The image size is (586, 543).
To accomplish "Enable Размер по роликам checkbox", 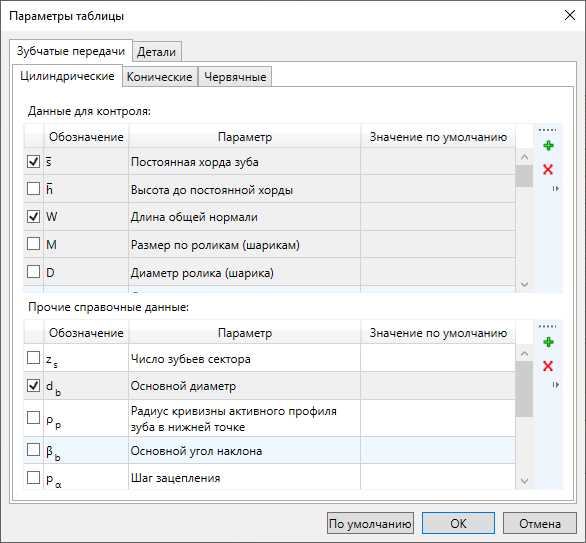I will point(34,244).
